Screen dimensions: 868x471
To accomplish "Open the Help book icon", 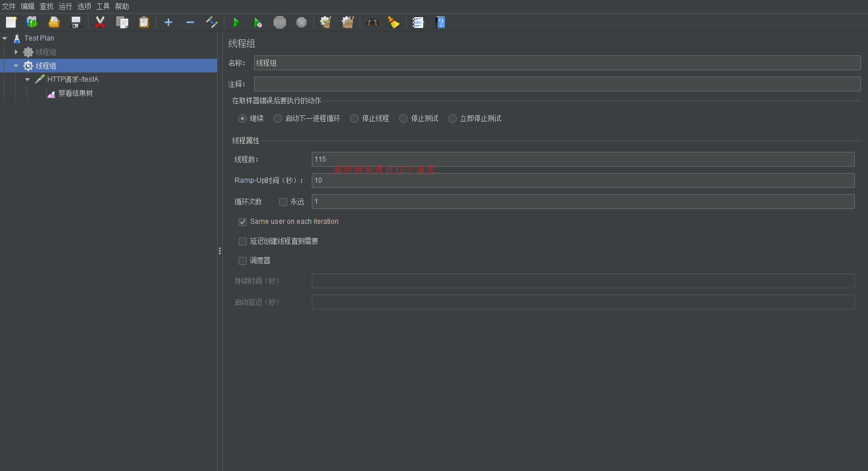I will click(x=440, y=22).
